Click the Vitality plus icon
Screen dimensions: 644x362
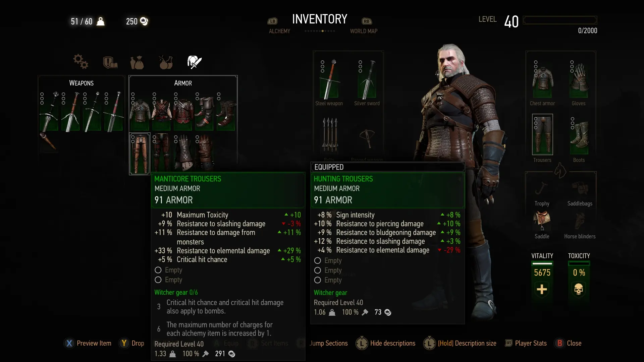pos(542,289)
